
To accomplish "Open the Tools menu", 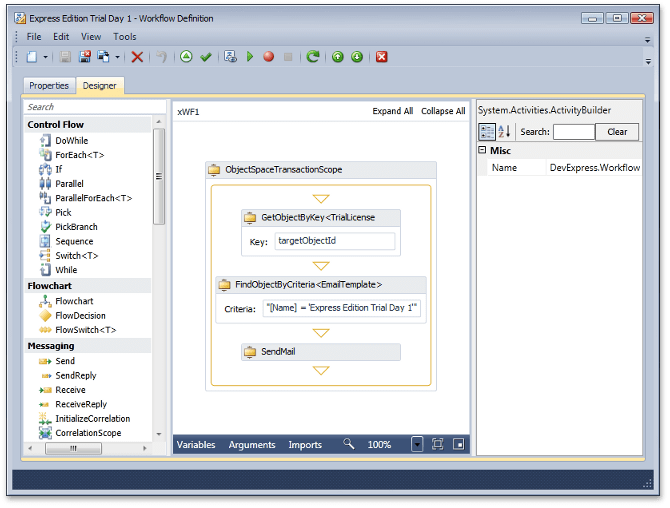I will coord(124,37).
